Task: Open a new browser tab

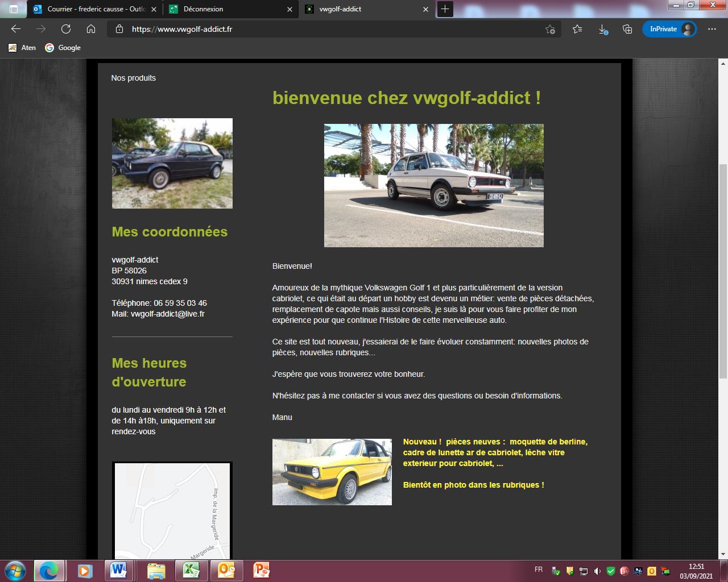Action: pos(445,9)
